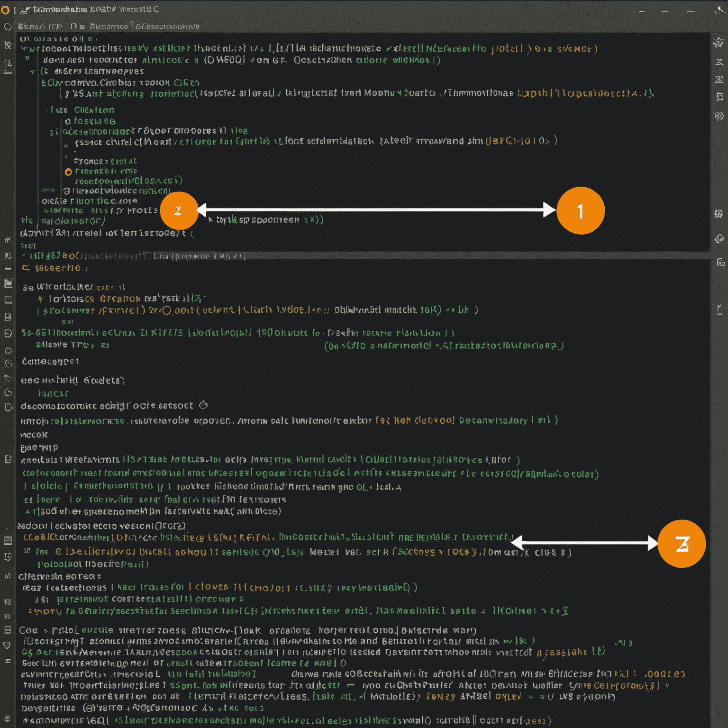Click the orange ring logo in title bar
The width and height of the screenshot is (728, 728).
5,10
